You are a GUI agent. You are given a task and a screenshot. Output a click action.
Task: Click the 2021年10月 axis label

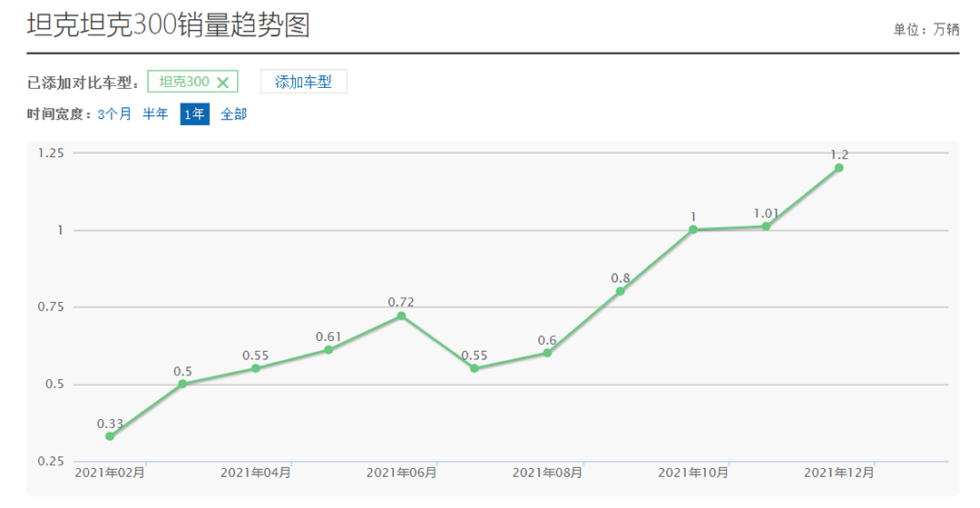(x=693, y=473)
